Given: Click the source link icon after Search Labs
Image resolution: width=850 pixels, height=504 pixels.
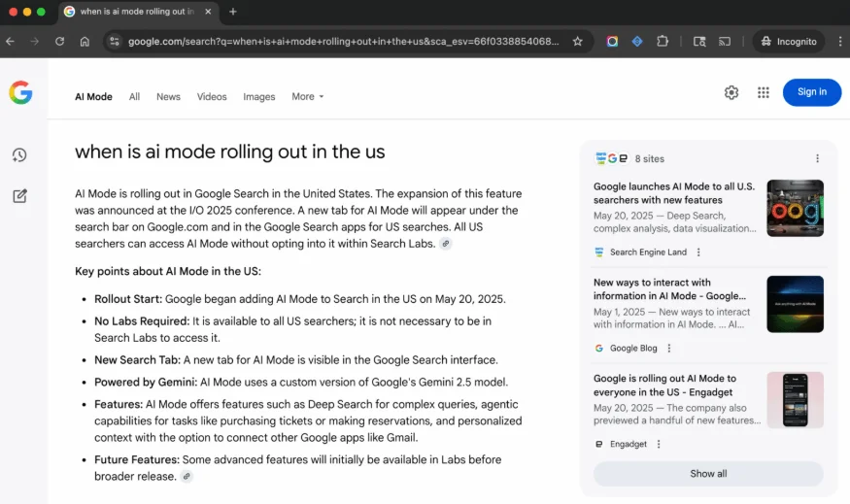Looking at the screenshot, I should [445, 244].
